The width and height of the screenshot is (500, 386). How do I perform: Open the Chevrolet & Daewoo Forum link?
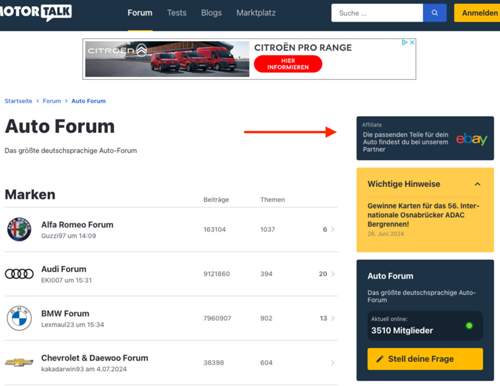pos(95,358)
